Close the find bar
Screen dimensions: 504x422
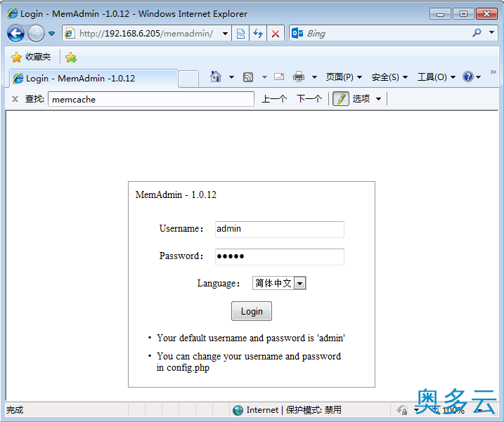click(15, 99)
